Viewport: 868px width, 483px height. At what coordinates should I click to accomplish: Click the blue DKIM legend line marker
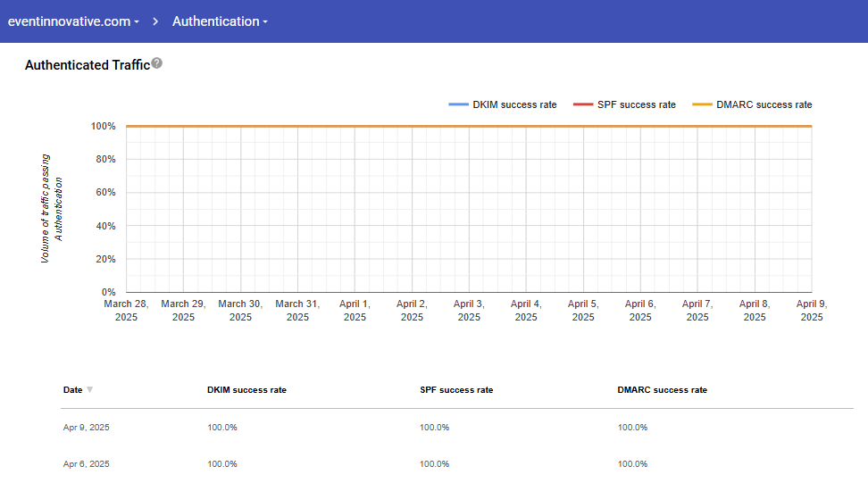tap(459, 104)
